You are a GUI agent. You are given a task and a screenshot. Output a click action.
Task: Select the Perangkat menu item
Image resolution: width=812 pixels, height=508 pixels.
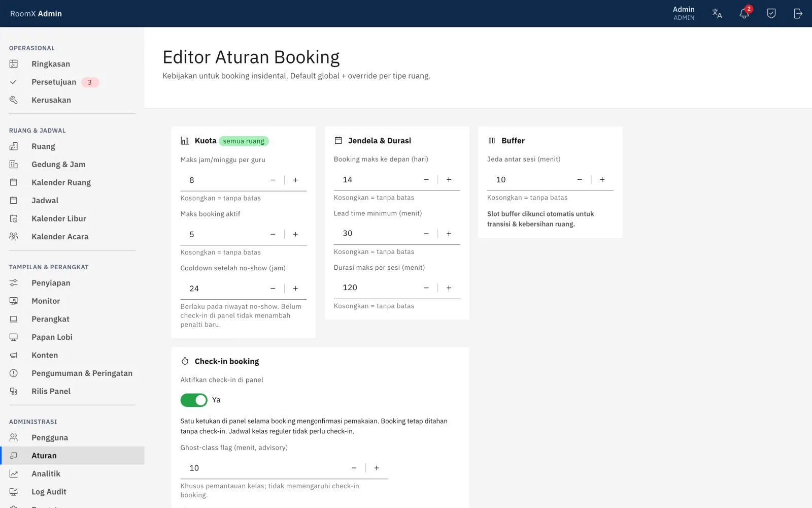72,319
